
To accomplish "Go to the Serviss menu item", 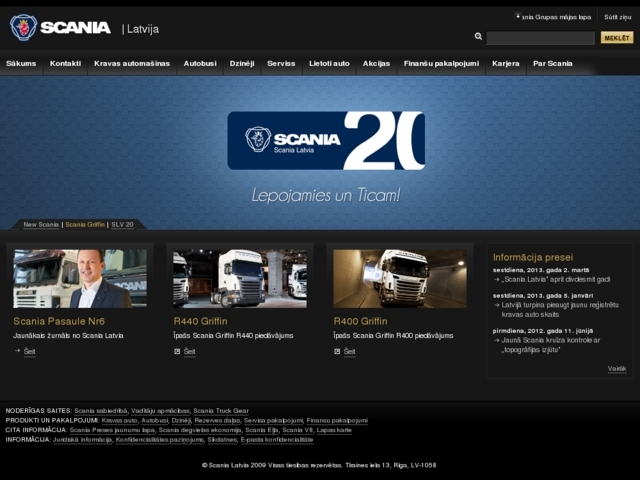I will [281, 63].
